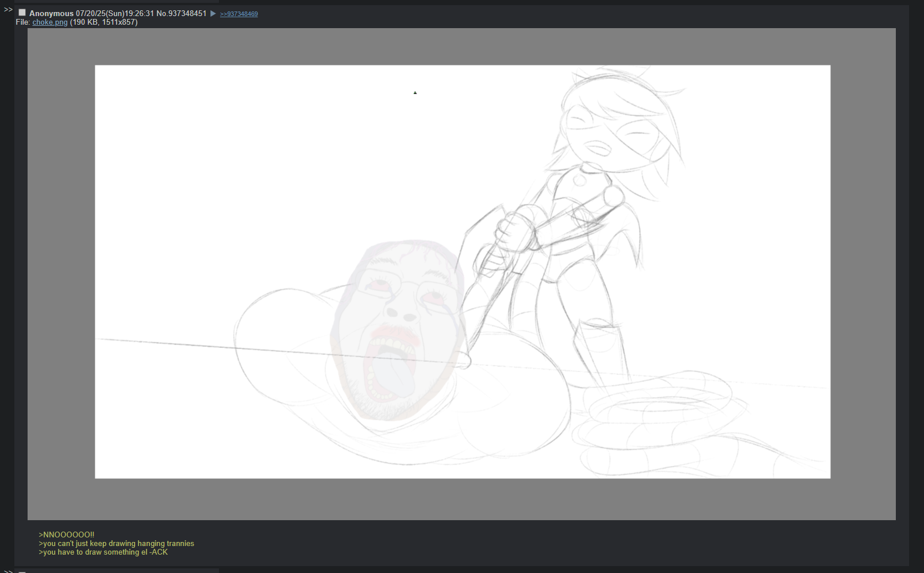
Task: Click the file info (190 KB, 1511x857)
Action: [103, 22]
